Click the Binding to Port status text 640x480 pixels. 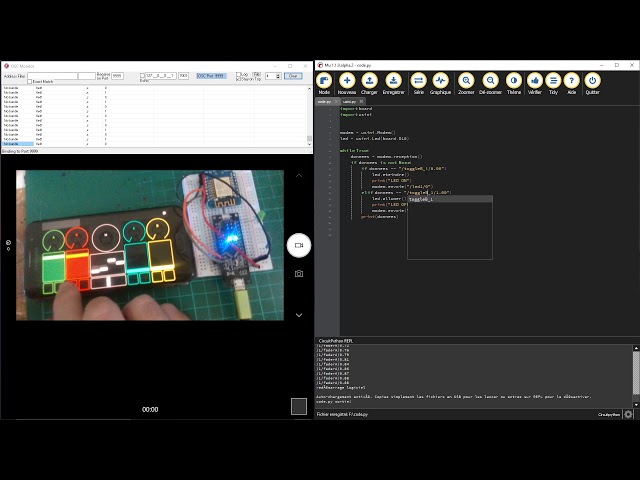click(x=20, y=151)
